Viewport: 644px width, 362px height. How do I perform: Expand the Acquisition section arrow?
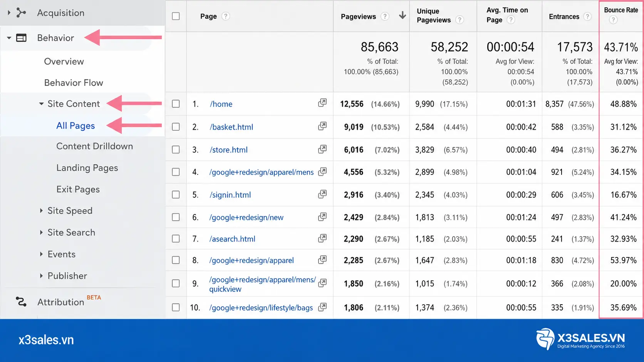pos(9,13)
